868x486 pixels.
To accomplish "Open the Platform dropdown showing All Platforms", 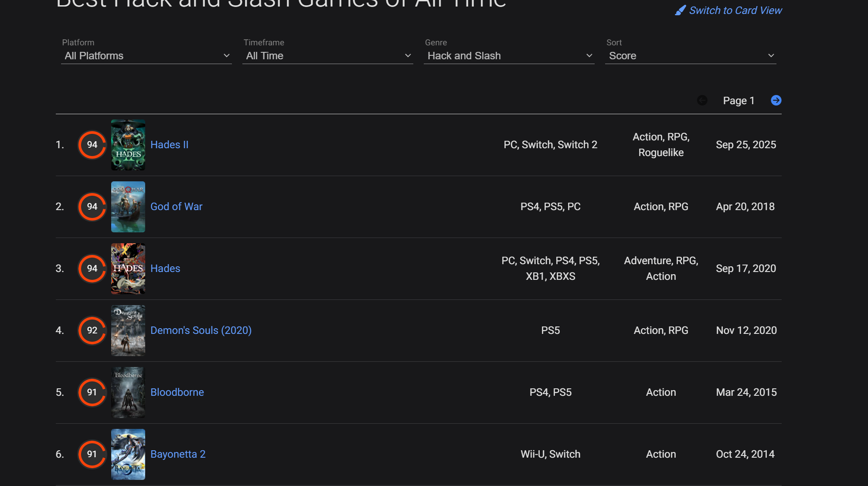I will point(146,56).
